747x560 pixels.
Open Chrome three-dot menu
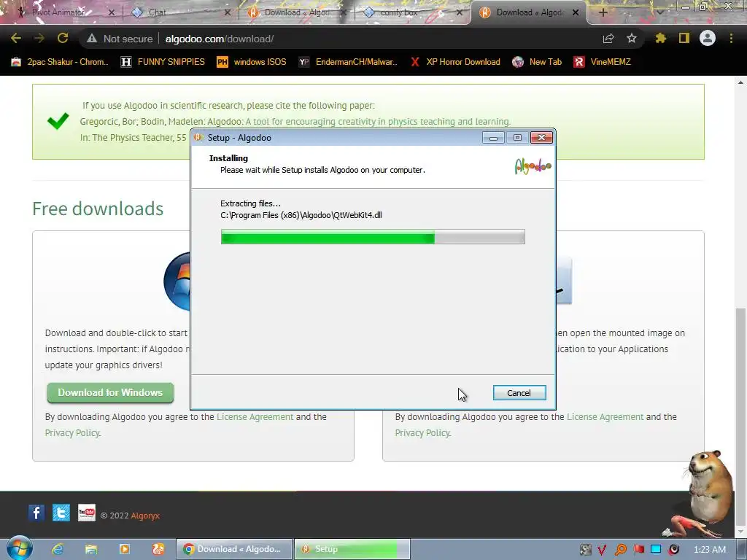tap(731, 39)
